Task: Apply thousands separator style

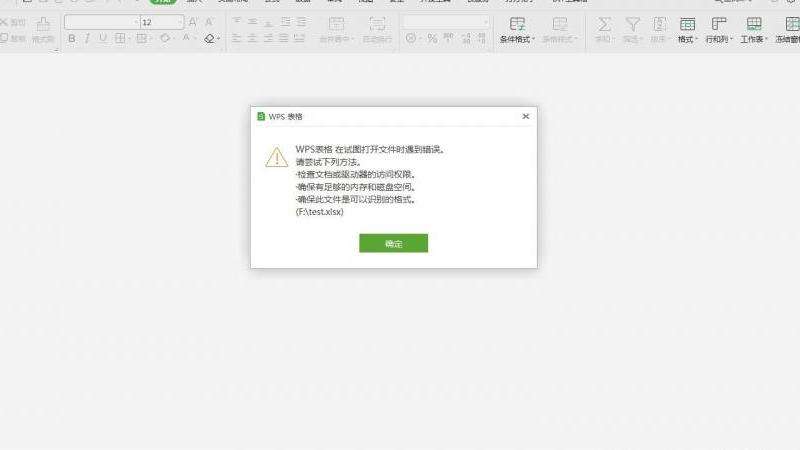Action: 448,38
